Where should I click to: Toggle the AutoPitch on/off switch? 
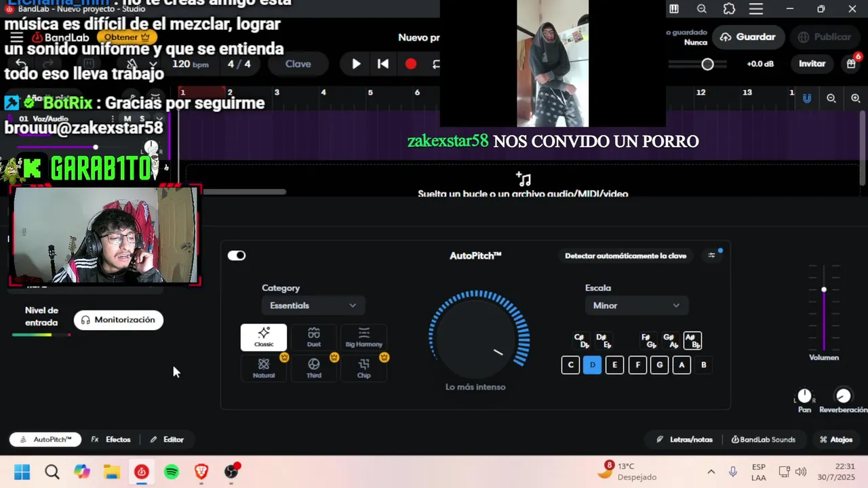(237, 256)
